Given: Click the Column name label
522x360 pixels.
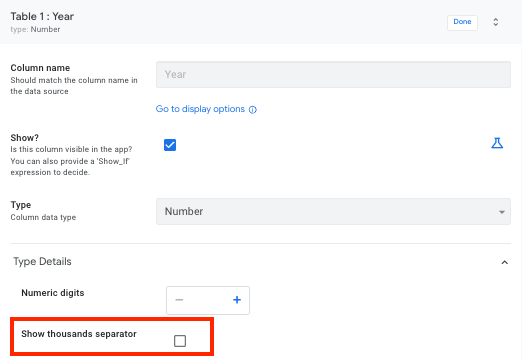Looking at the screenshot, I should tap(40, 68).
